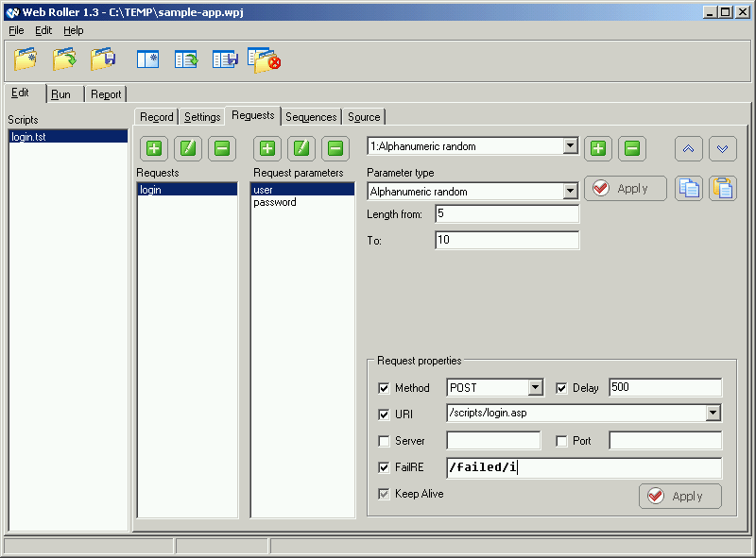
Task: Add a new request with green plus above Requests
Action: coord(154,148)
